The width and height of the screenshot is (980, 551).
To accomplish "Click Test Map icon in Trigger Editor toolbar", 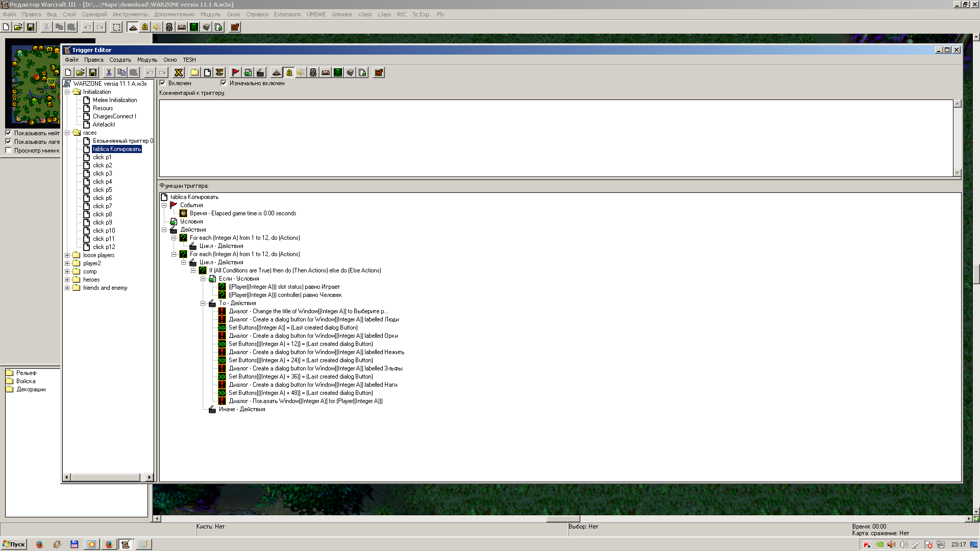I will tap(379, 72).
